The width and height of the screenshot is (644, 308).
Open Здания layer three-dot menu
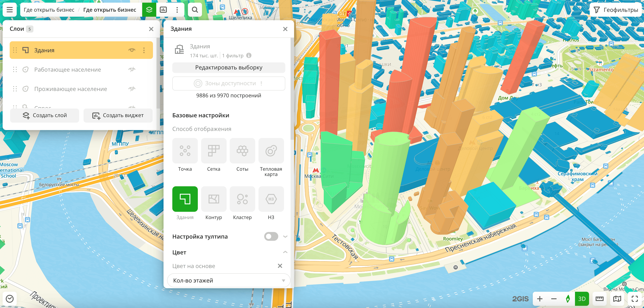click(x=144, y=50)
